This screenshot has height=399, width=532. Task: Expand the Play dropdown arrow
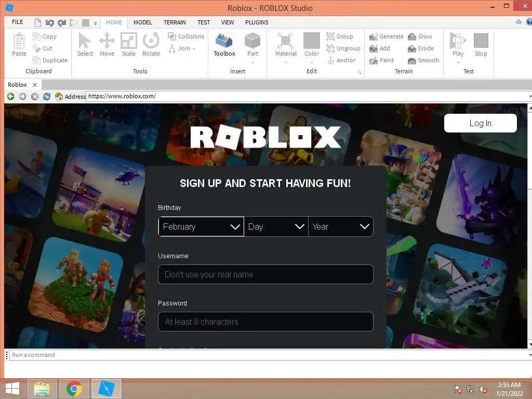click(458, 63)
